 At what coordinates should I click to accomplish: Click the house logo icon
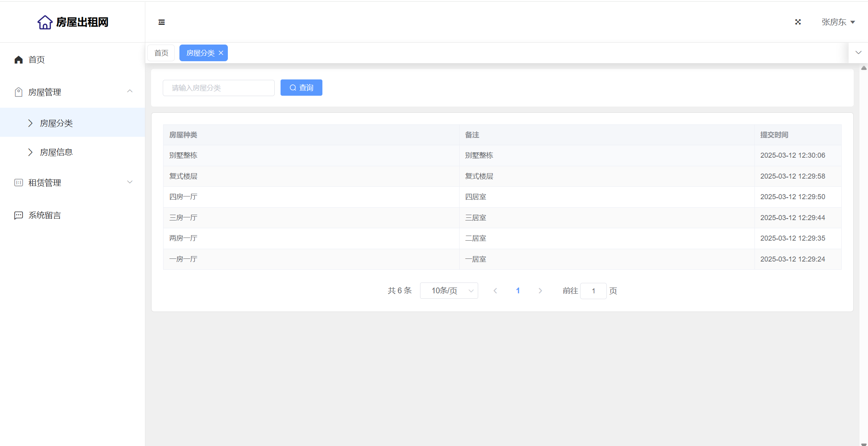tap(45, 22)
